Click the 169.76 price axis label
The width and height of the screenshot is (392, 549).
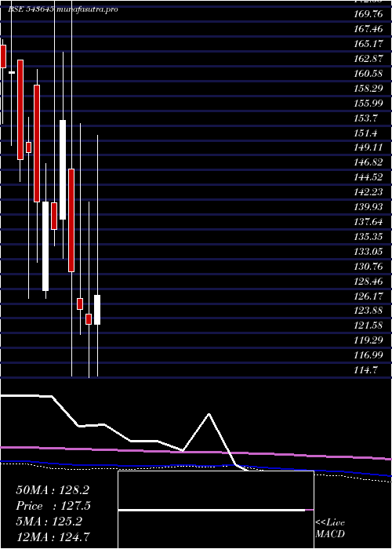pyautogui.click(x=368, y=14)
